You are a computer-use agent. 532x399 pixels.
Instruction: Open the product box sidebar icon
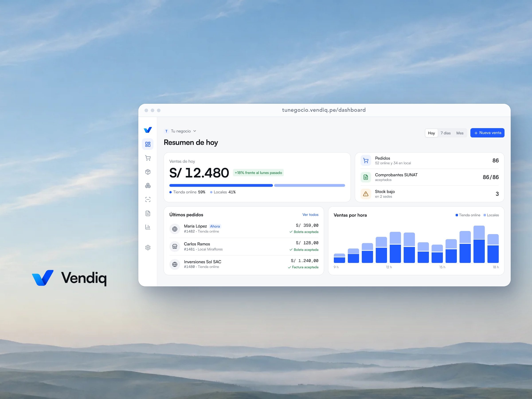pyautogui.click(x=148, y=172)
